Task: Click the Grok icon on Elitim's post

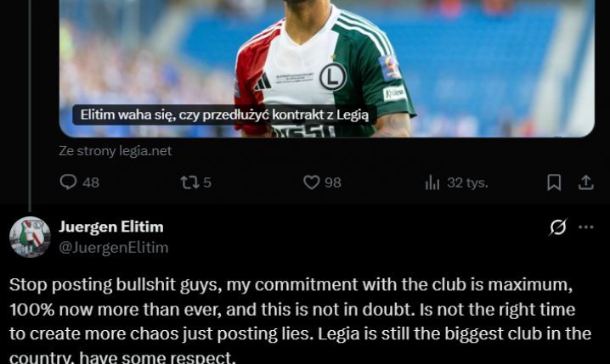Action: pyautogui.click(x=558, y=227)
